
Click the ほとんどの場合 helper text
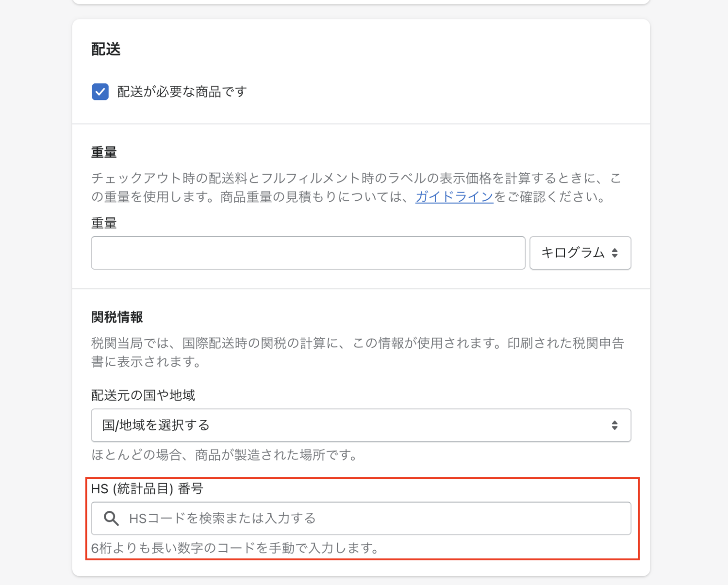[x=225, y=455]
